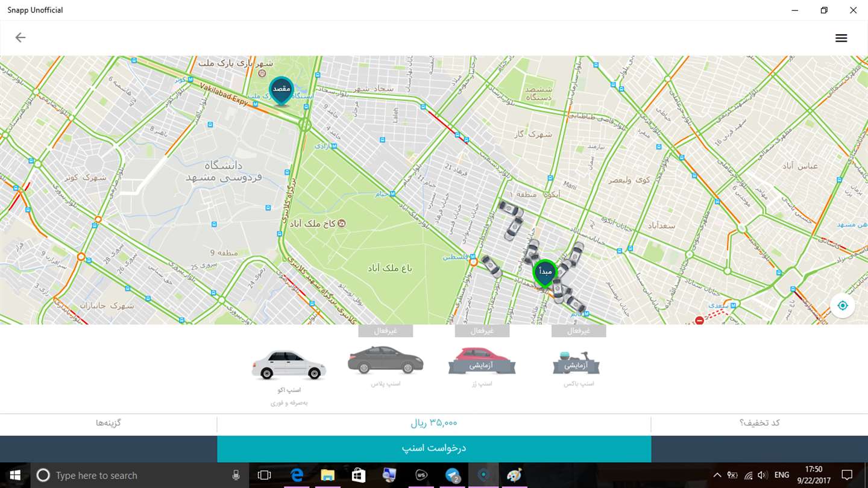Click باغ ملک آباد label on map
868x488 pixels.
390,267
